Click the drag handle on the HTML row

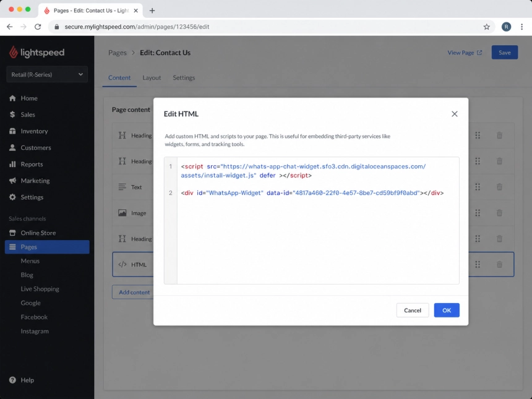(x=478, y=264)
